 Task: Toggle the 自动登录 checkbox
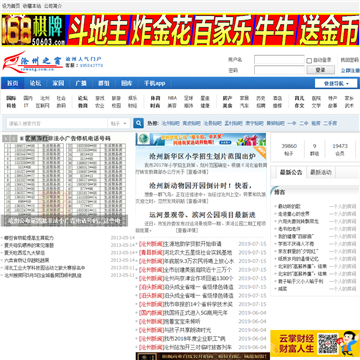pos(309,61)
